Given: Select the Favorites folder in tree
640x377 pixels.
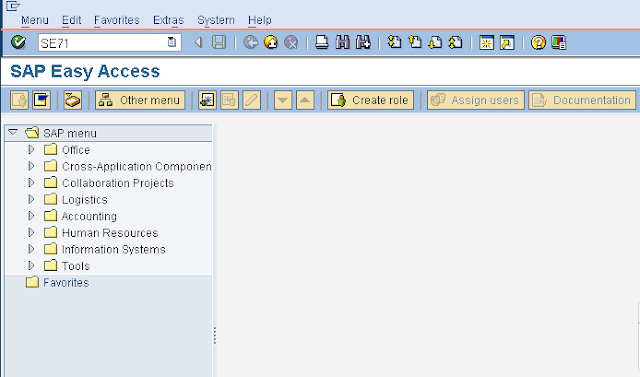Looking at the screenshot, I should [66, 282].
